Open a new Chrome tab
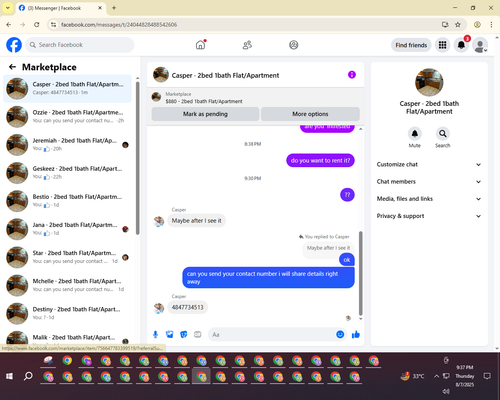Screen dimensions: 500x400 tap(114, 8)
